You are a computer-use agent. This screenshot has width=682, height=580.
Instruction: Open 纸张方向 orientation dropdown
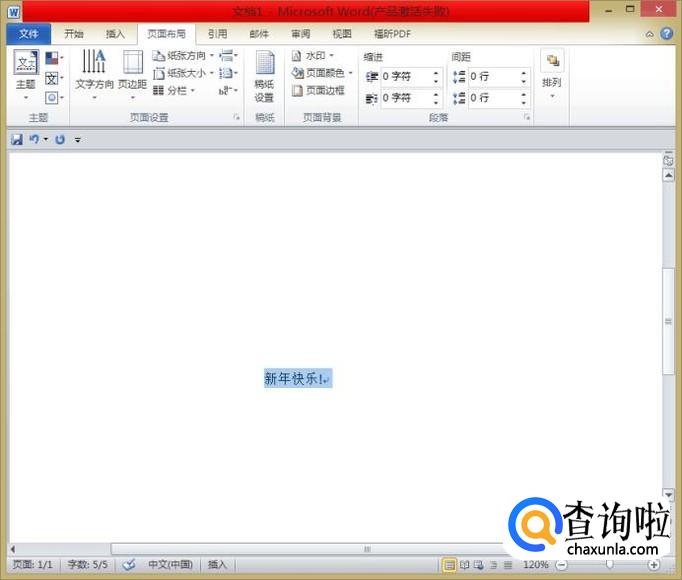pyautogui.click(x=183, y=56)
